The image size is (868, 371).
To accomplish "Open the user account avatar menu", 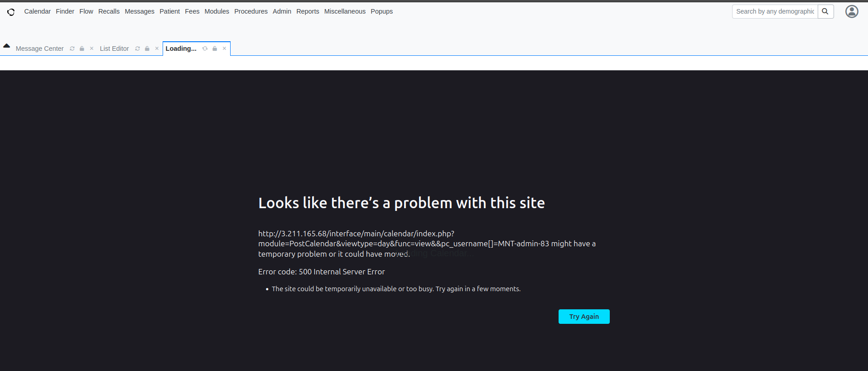I will (x=852, y=11).
